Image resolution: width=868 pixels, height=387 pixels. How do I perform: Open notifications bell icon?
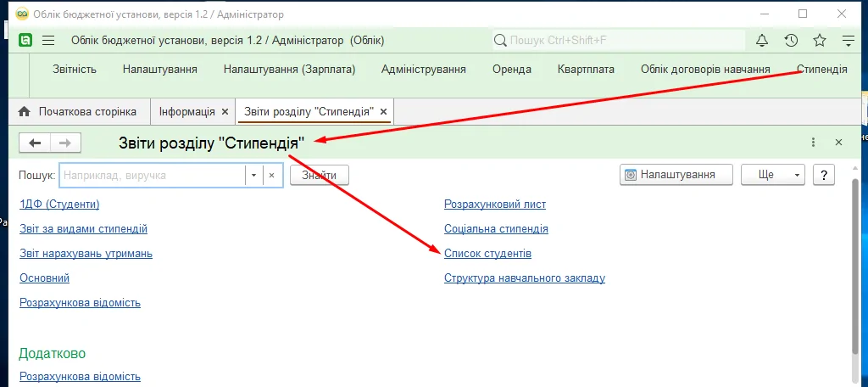click(x=762, y=41)
